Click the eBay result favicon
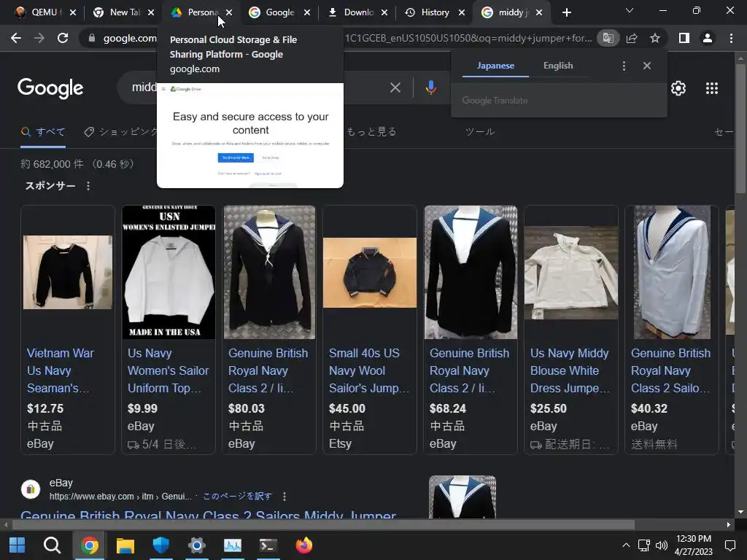Screen dimensions: 747x560 [x=31, y=489]
